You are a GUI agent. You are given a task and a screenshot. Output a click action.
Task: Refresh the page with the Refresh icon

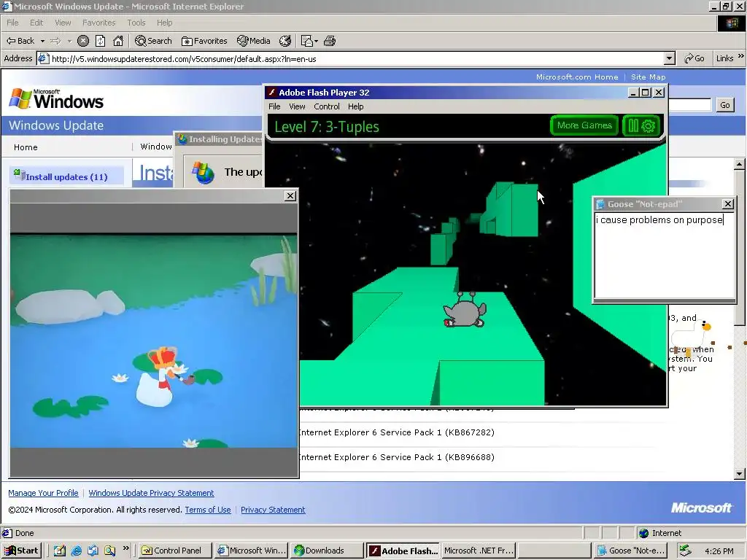(101, 41)
